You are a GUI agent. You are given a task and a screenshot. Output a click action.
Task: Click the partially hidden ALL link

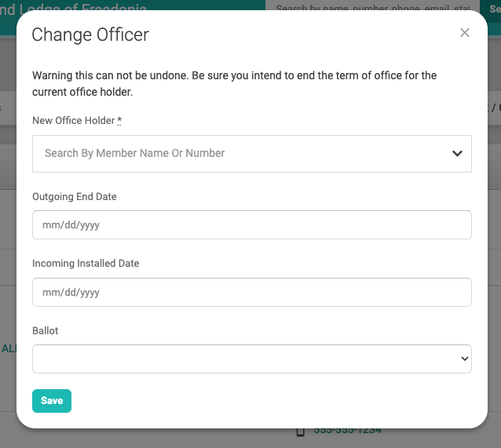(9, 348)
